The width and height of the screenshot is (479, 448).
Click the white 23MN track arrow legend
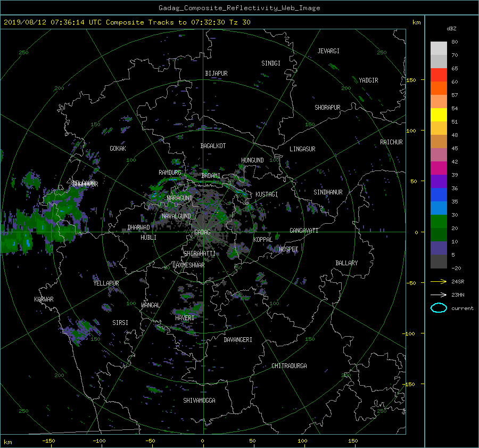pyautogui.click(x=439, y=295)
